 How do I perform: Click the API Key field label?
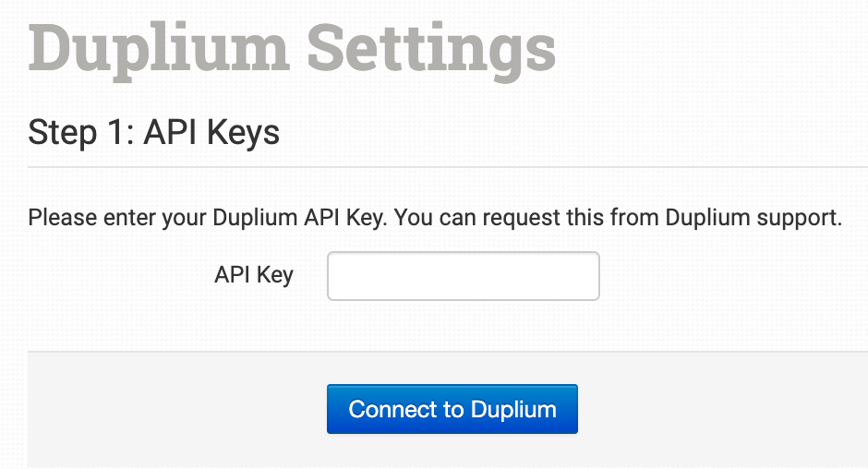pos(254,275)
